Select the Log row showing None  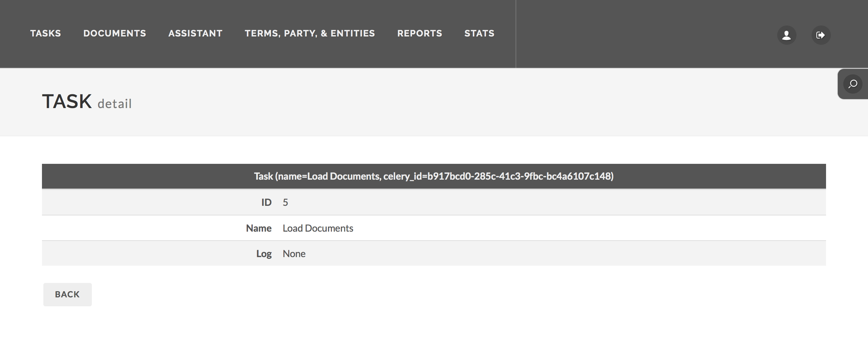(294, 253)
